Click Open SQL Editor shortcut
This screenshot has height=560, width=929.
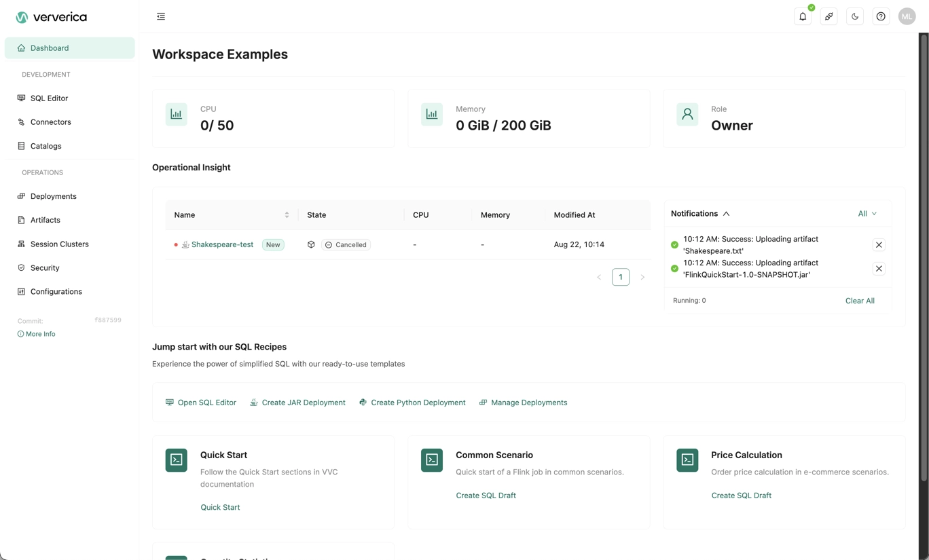click(x=201, y=403)
